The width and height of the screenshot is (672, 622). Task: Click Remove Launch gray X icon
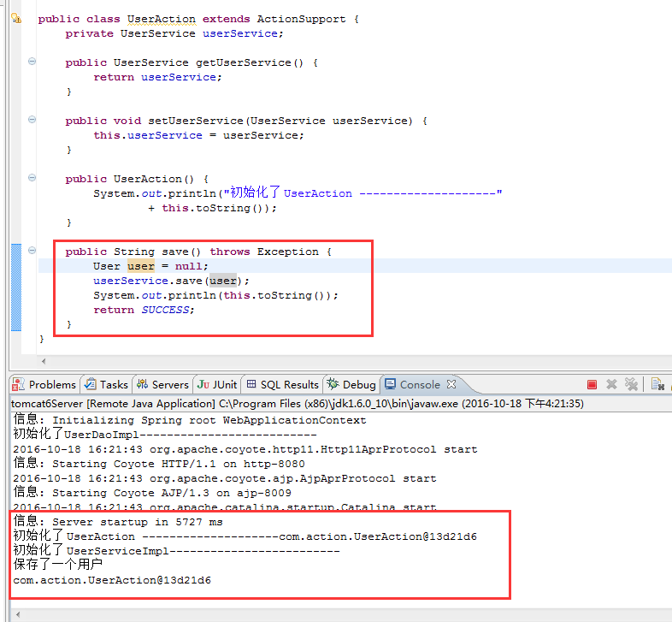611,384
